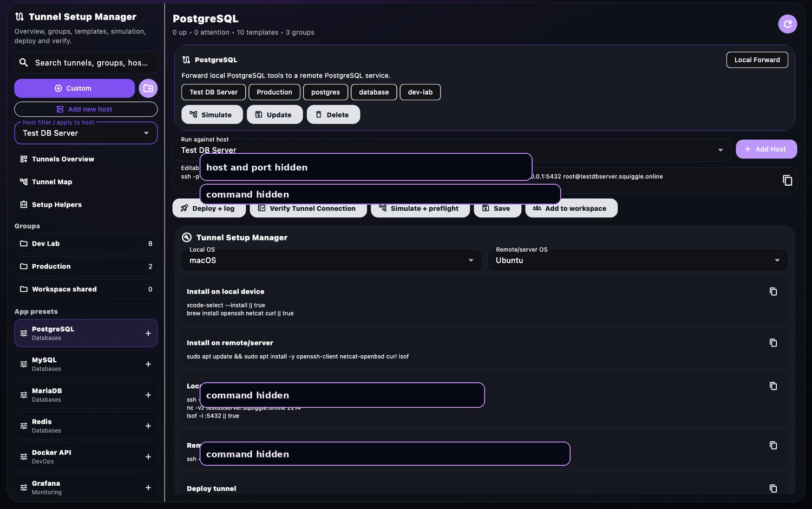Select the PostgreSQL app preset
The image size is (812, 509).
(86, 333)
